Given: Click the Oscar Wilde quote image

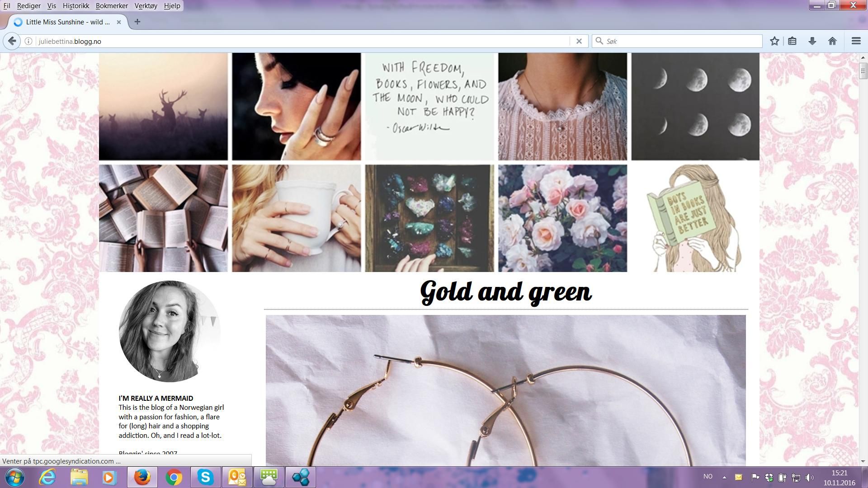Looking at the screenshot, I should pyautogui.click(x=429, y=106).
